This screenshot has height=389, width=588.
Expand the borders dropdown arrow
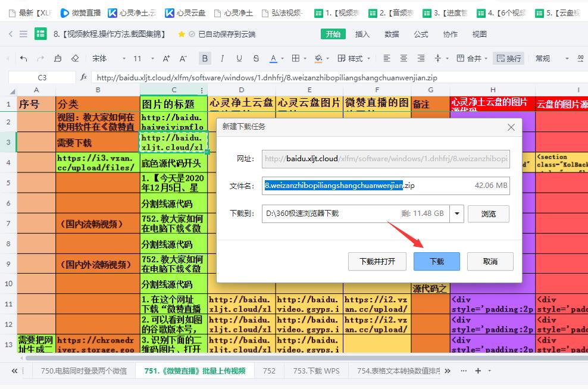click(x=305, y=59)
